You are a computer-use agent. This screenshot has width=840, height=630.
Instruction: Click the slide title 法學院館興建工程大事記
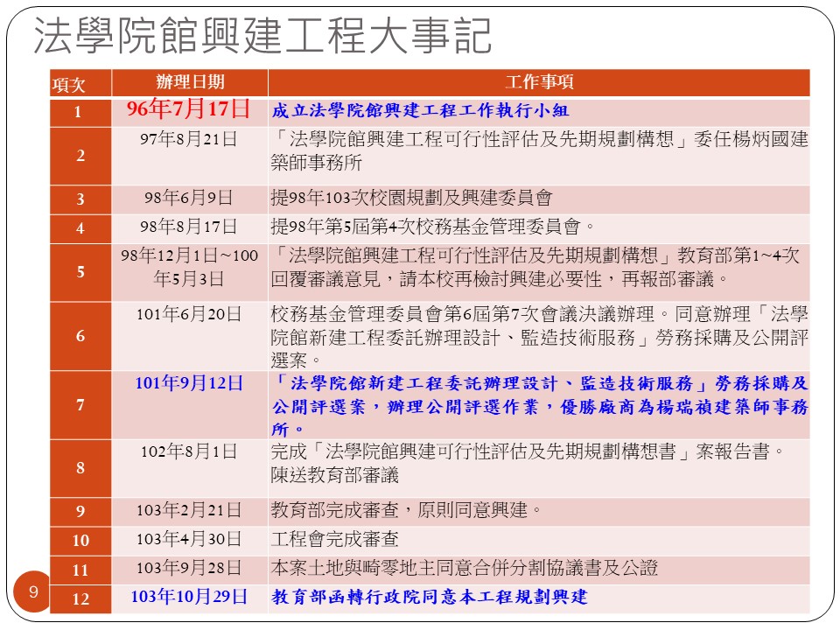tap(262, 36)
